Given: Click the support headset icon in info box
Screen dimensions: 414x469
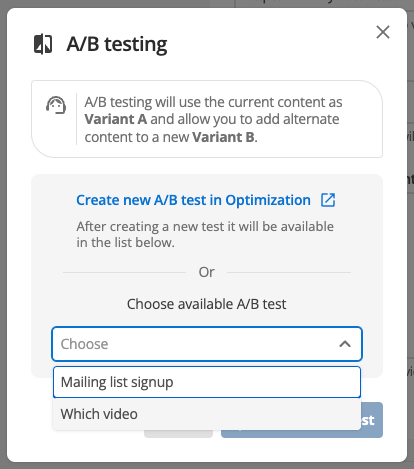Looking at the screenshot, I should (x=56, y=105).
